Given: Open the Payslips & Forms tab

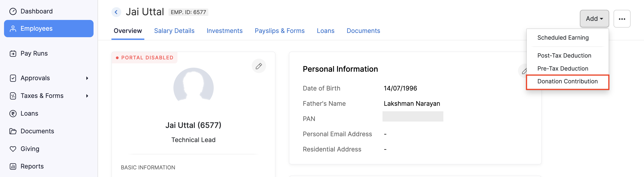Looking at the screenshot, I should pyautogui.click(x=279, y=30).
